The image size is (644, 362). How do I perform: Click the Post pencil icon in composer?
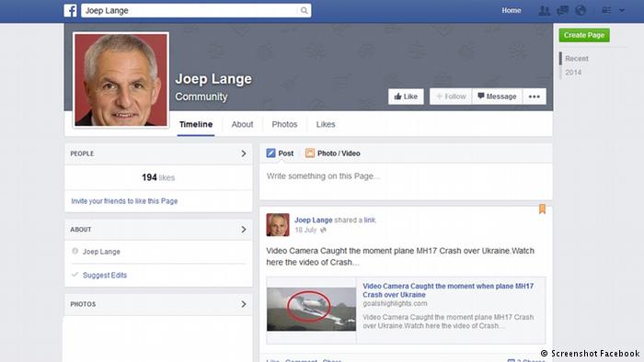pos(270,153)
